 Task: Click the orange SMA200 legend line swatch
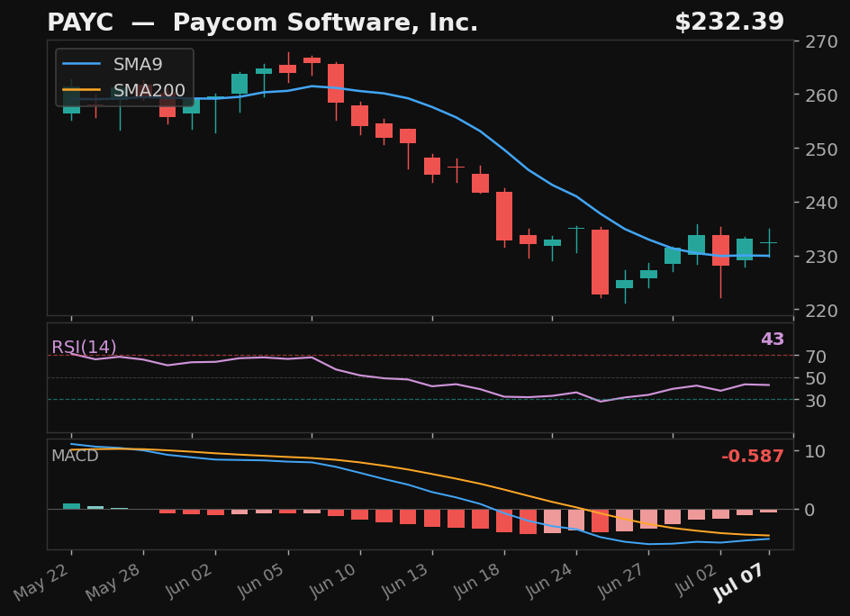(81, 90)
